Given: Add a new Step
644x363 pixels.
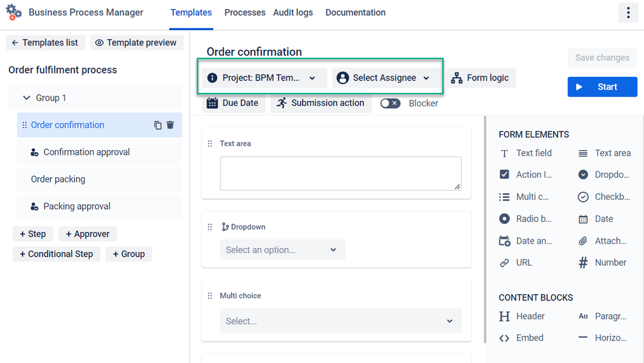Looking at the screenshot, I should click(x=33, y=234).
